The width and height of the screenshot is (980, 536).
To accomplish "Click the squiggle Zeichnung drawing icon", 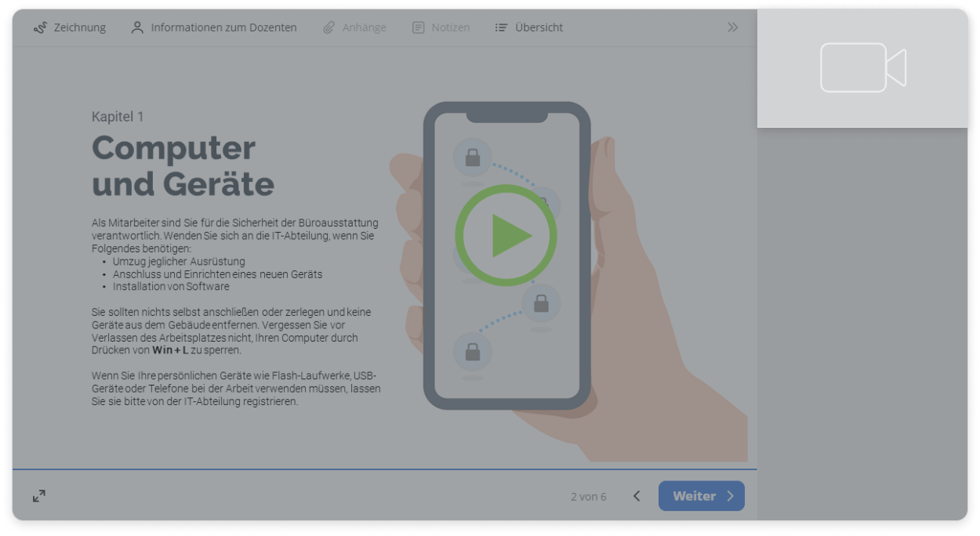I will [40, 27].
